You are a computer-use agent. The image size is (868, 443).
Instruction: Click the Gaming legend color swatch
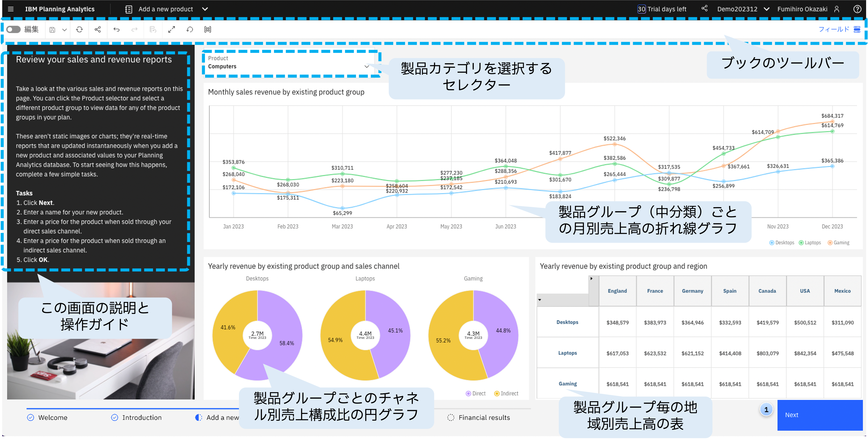point(830,243)
